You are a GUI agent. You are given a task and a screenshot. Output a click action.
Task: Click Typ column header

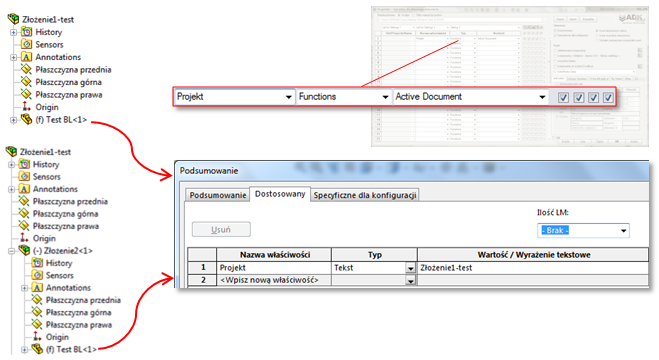(x=374, y=255)
